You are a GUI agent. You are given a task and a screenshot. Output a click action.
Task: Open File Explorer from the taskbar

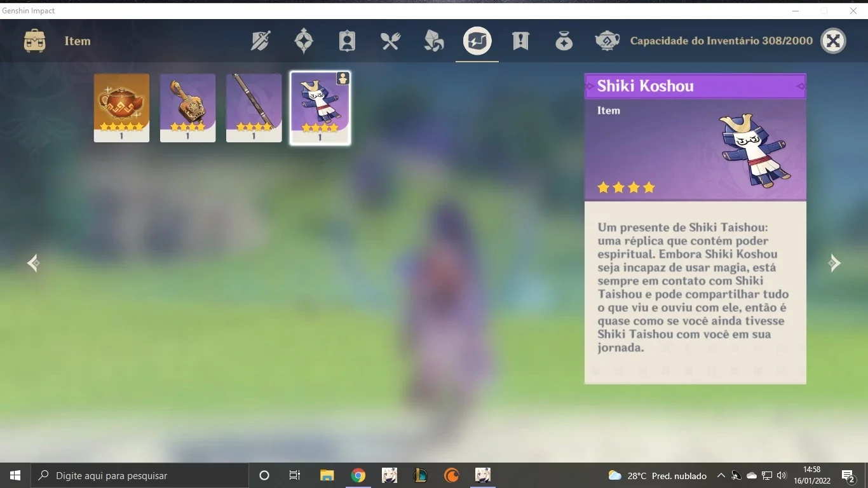click(x=327, y=475)
